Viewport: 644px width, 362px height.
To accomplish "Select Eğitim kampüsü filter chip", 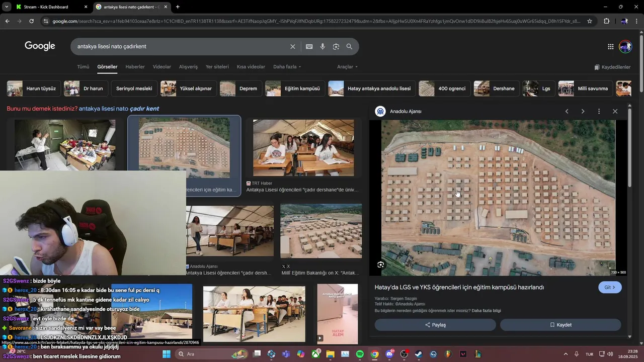I will 295,88.
